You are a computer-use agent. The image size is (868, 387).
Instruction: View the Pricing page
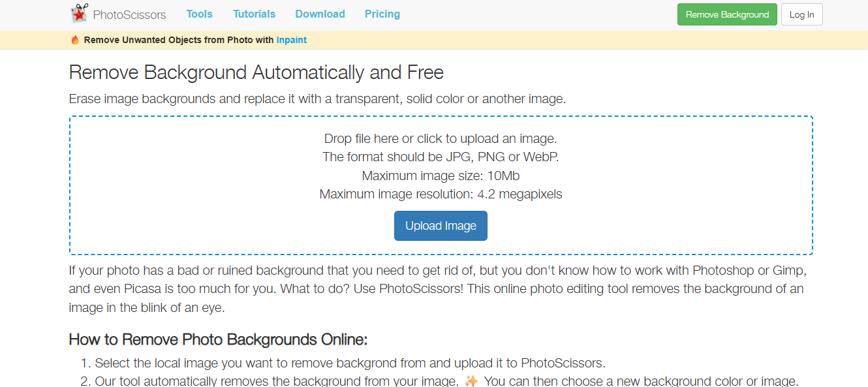pos(382,14)
